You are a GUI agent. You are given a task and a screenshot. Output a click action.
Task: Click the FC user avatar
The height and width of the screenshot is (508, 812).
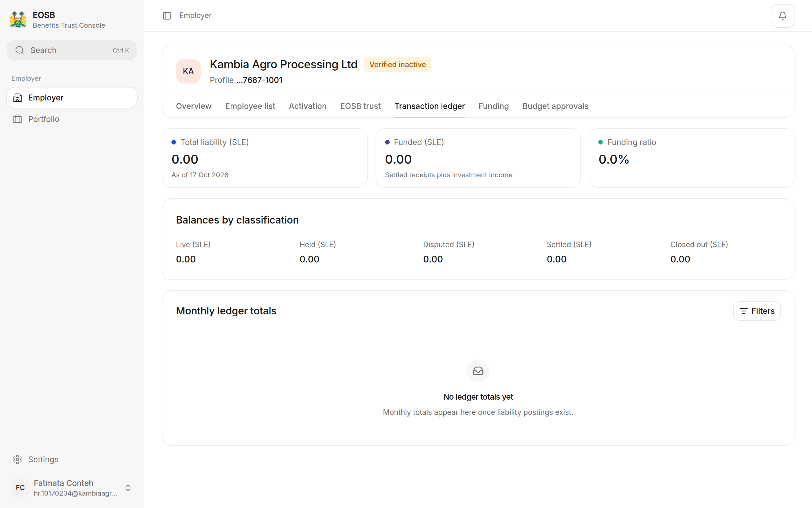(x=20, y=487)
